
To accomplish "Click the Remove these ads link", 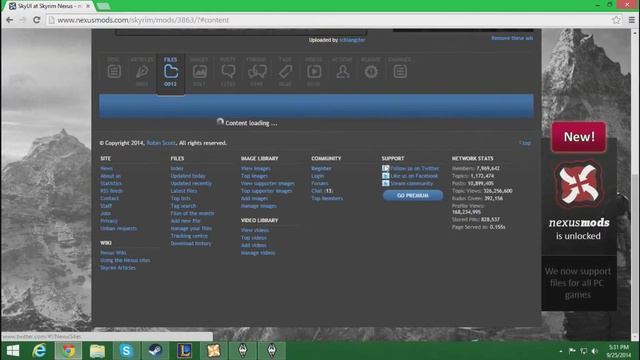I will click(512, 38).
